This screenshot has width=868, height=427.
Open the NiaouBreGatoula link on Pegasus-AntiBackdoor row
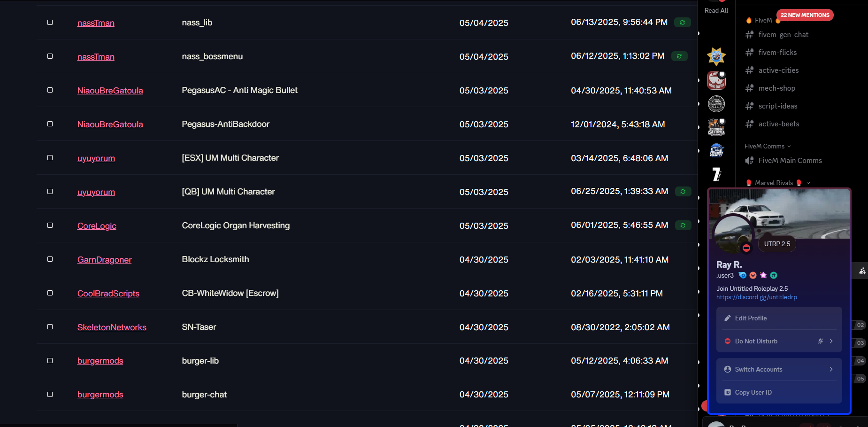tap(110, 124)
